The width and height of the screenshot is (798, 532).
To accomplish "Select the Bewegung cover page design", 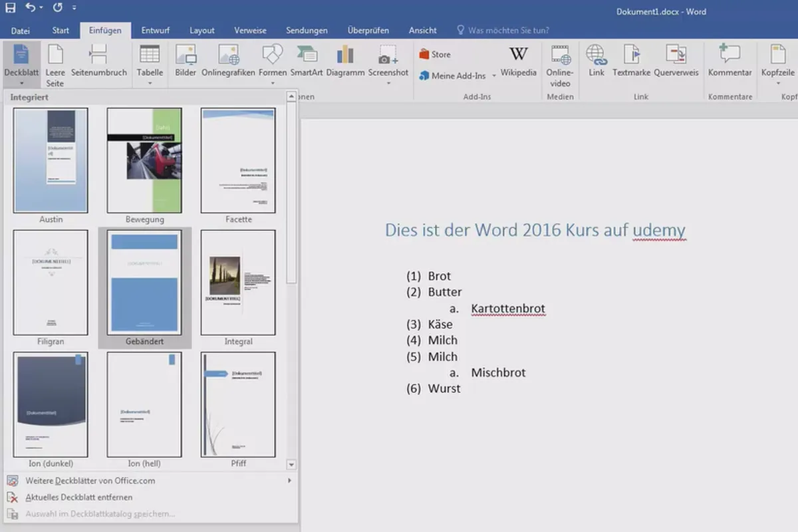I will 144,160.
